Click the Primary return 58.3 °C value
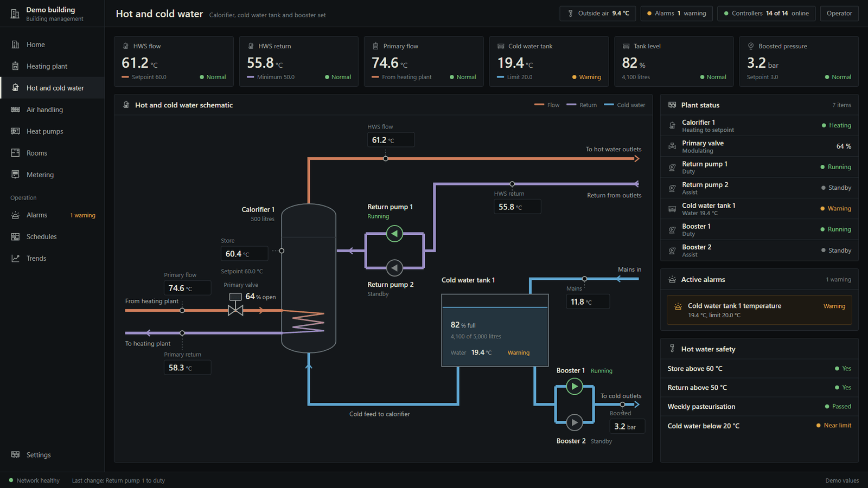This screenshot has height=488, width=868. click(x=187, y=368)
